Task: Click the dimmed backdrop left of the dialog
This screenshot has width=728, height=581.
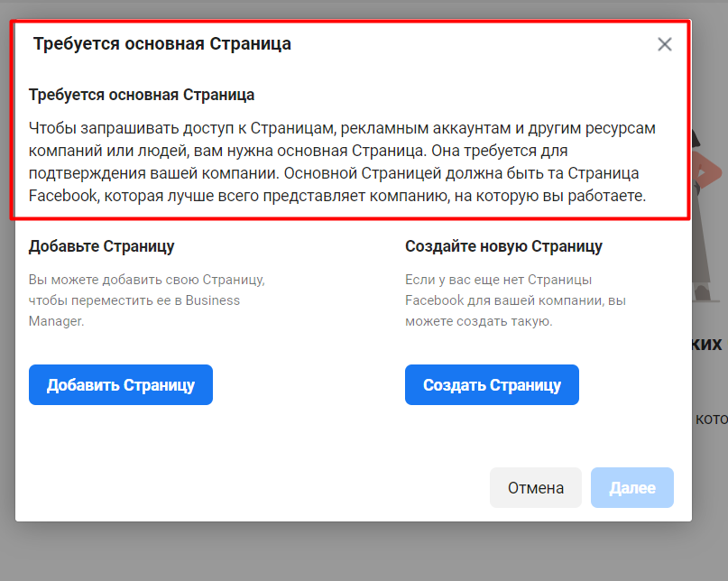Action: click(6, 316)
